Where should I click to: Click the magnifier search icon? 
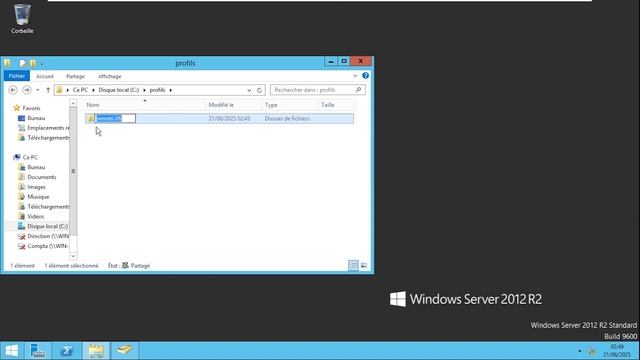pos(359,90)
